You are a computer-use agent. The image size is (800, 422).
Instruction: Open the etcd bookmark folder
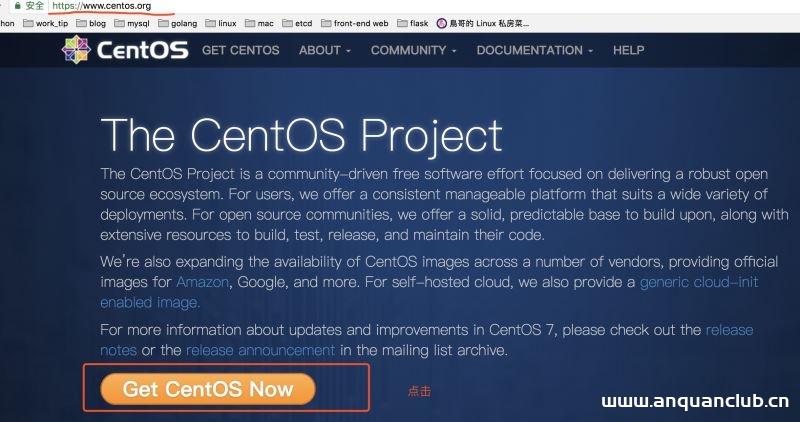[x=297, y=23]
